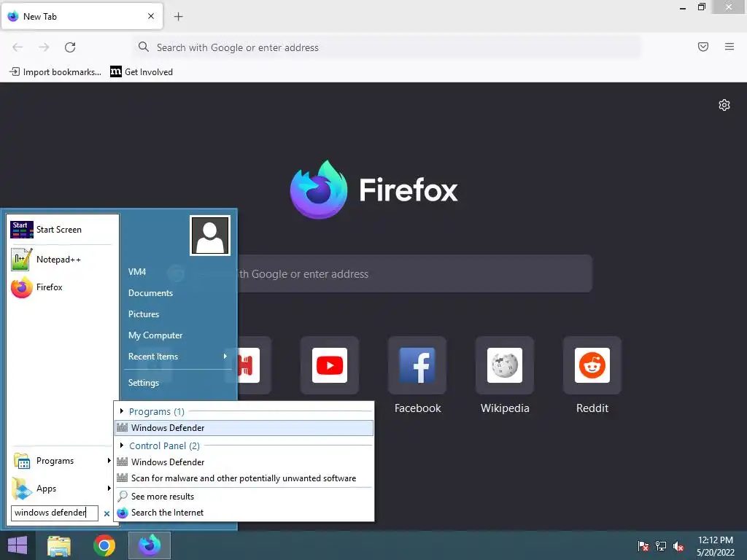Reload the current page
This screenshot has height=560, width=747.
coord(70,47)
